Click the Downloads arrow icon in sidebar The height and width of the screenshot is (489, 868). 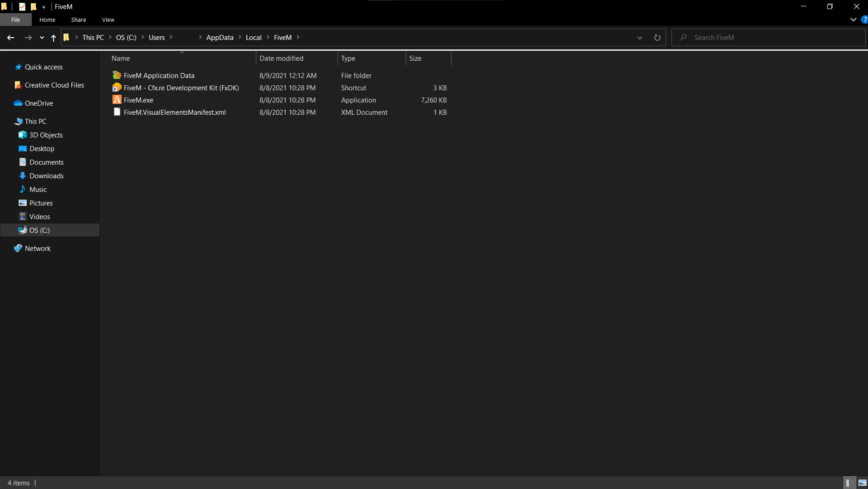22,176
